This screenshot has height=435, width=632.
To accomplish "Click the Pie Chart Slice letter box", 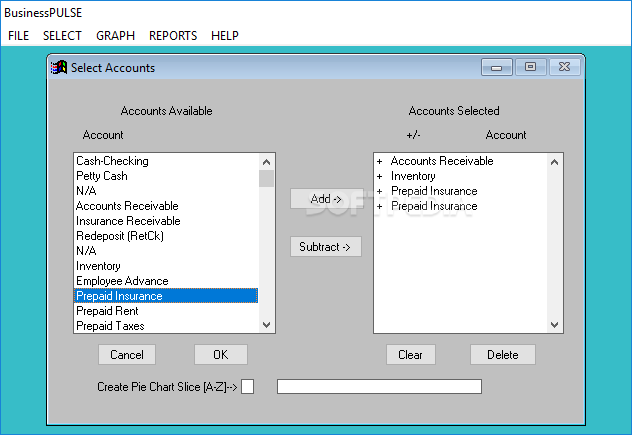I will tap(247, 386).
